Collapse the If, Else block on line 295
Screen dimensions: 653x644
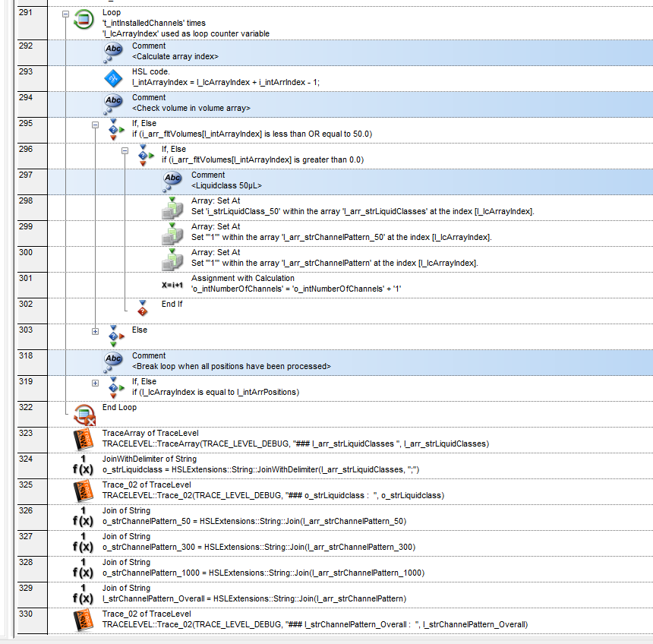[x=95, y=124]
